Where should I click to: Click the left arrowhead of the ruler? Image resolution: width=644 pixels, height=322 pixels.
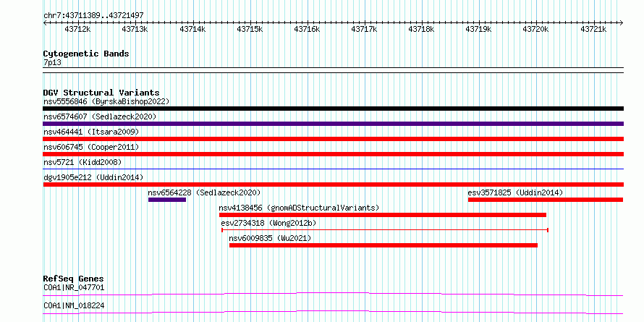tap(45, 22)
